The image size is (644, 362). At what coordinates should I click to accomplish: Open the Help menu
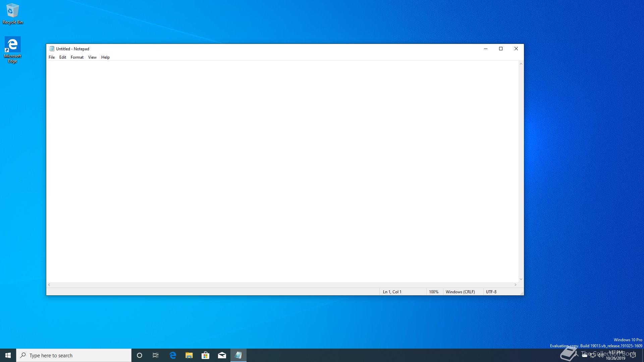point(105,57)
